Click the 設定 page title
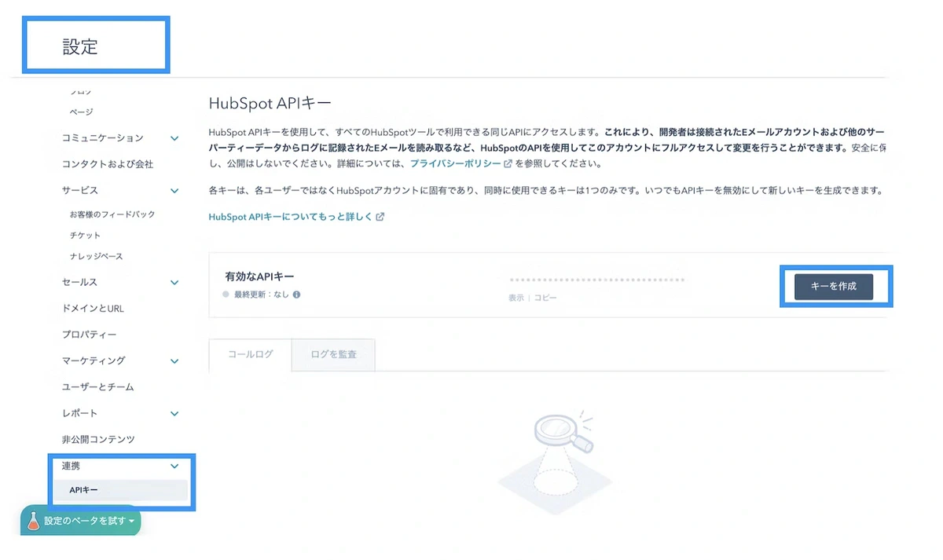Screen dimensions: 943x560 tap(80, 46)
